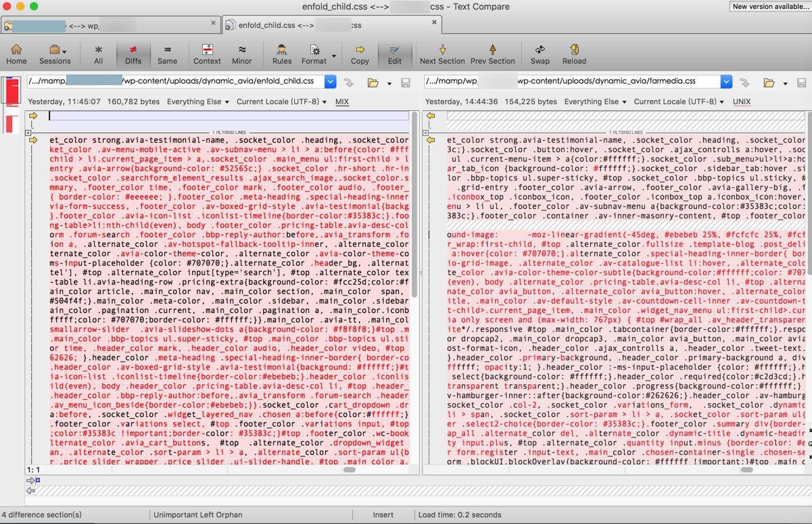
Task: Open the left Everything Else file format dropdown
Action: [197, 101]
